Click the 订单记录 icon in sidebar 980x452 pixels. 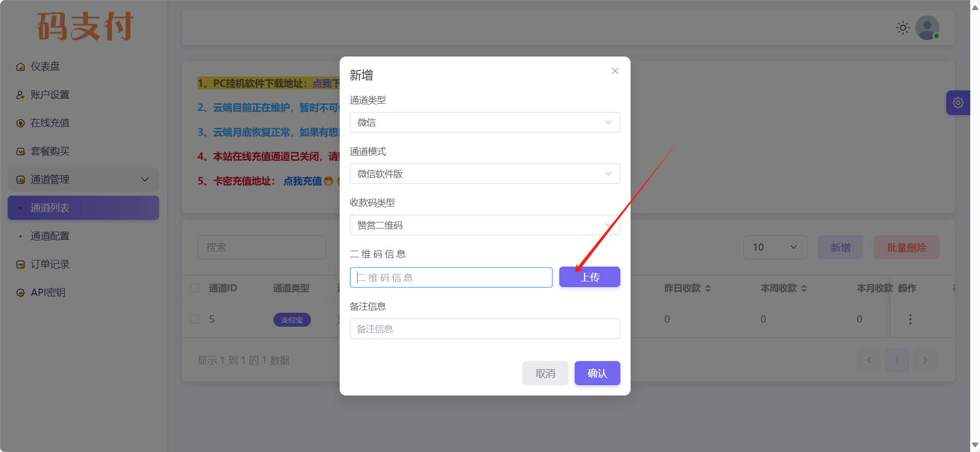(21, 265)
